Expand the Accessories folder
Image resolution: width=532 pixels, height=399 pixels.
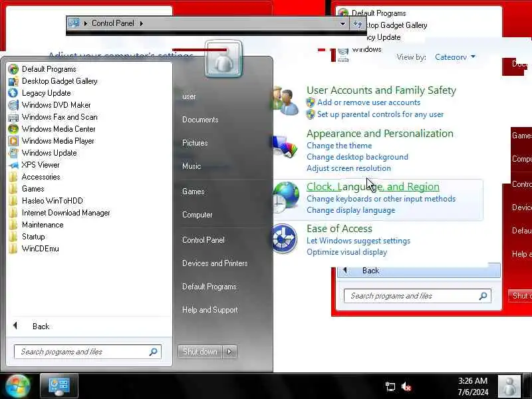point(41,177)
